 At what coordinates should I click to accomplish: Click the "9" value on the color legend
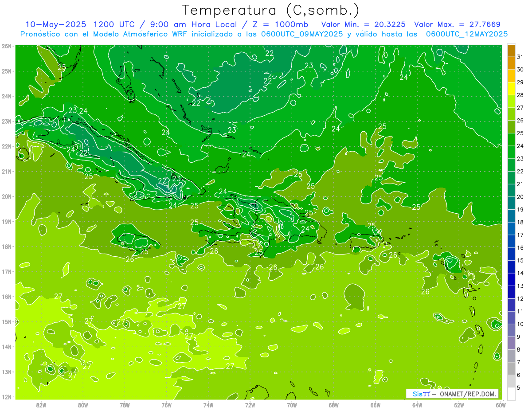click(519, 337)
